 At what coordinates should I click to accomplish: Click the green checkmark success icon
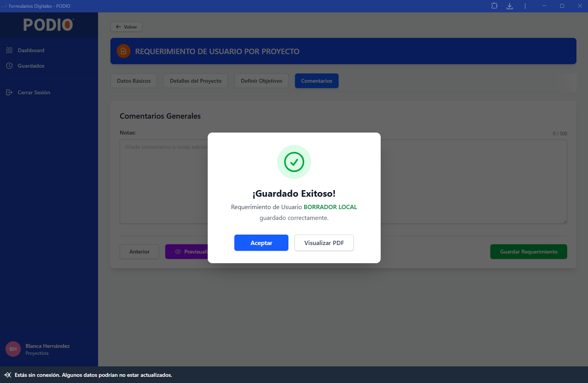[294, 162]
